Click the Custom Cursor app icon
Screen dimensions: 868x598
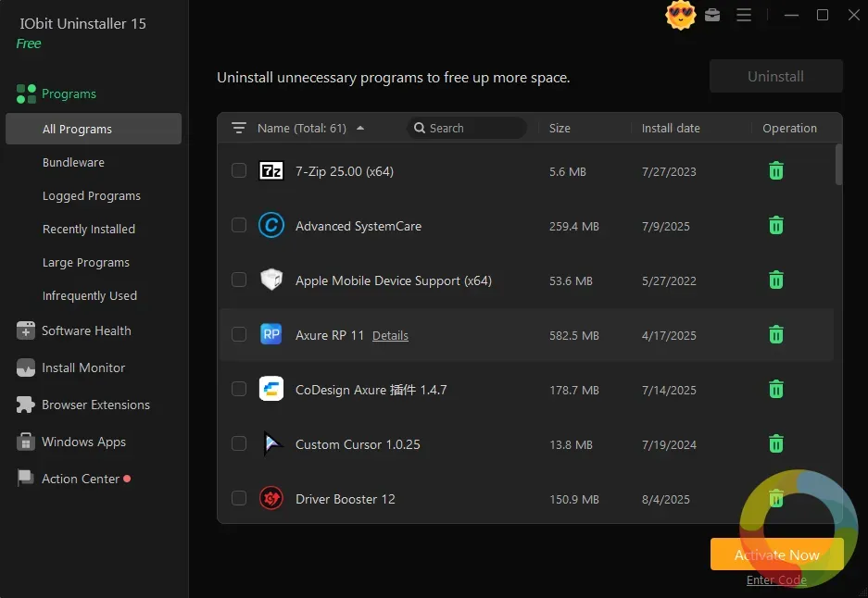[271, 443]
